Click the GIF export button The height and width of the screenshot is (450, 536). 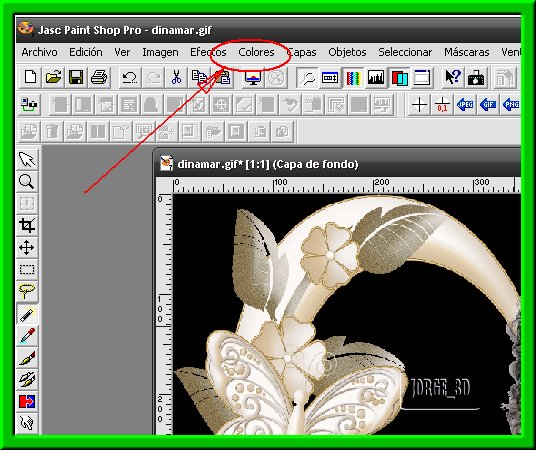click(x=488, y=104)
